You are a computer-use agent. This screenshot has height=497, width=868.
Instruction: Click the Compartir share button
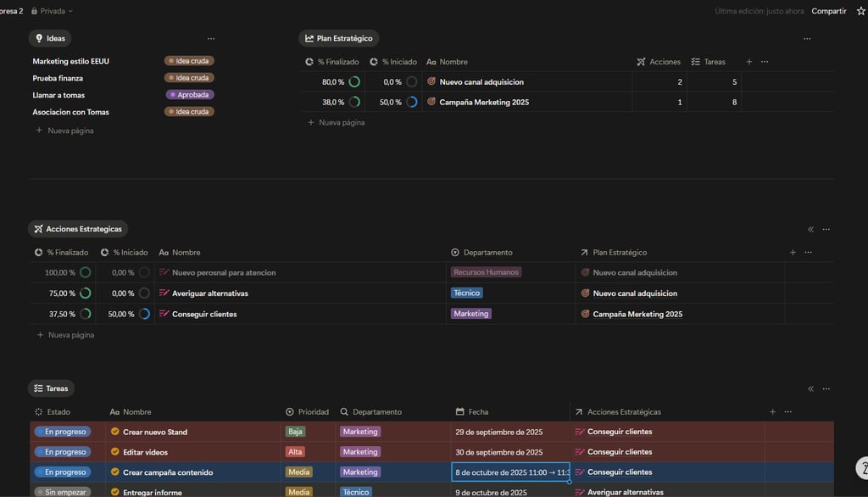coord(829,11)
